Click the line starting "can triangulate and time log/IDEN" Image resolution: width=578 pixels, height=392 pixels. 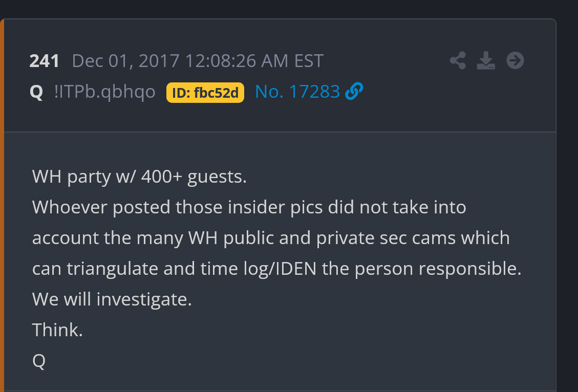click(276, 269)
